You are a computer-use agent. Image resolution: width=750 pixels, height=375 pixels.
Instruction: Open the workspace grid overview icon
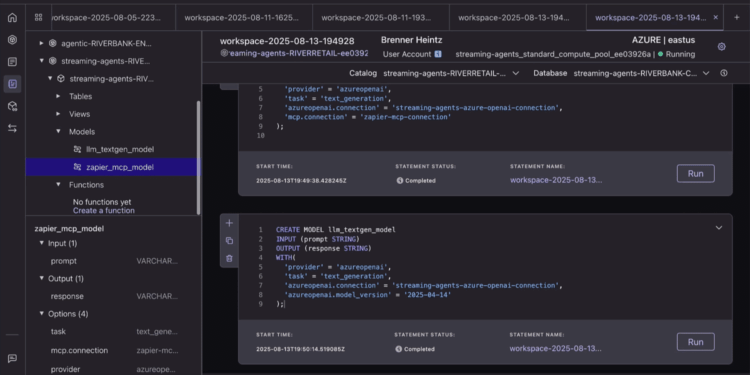click(38, 18)
